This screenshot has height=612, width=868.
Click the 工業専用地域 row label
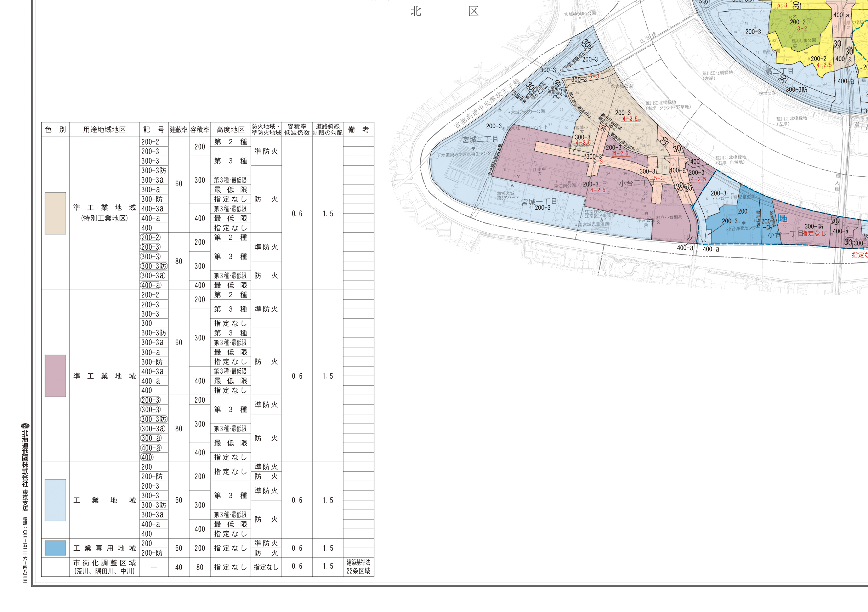click(104, 548)
